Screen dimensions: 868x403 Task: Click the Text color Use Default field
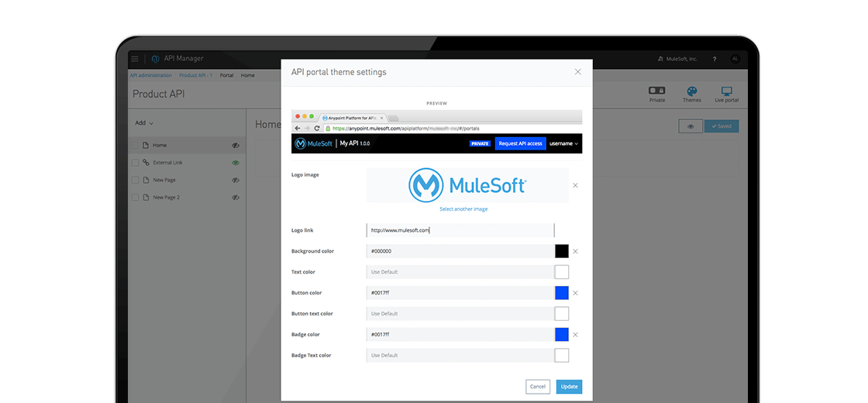460,272
